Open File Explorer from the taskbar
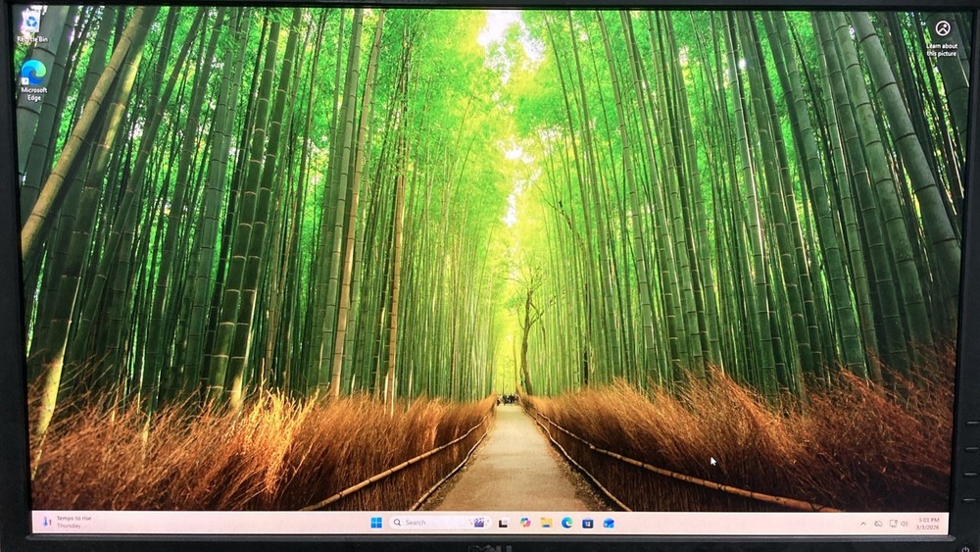 546,523
